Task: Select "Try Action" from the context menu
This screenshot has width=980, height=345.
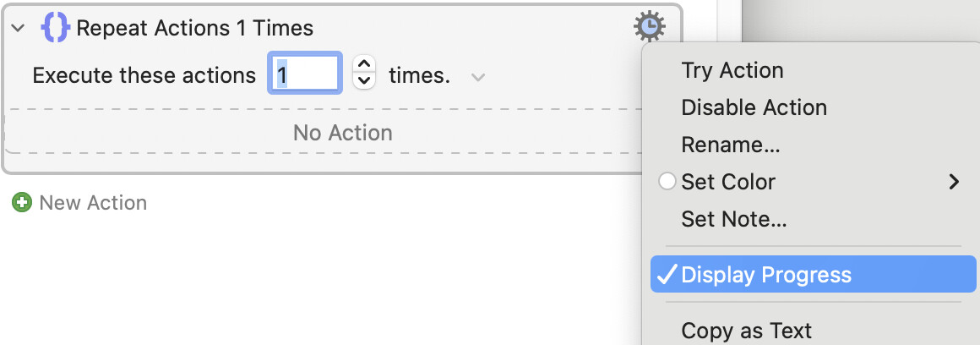Action: coord(732,70)
